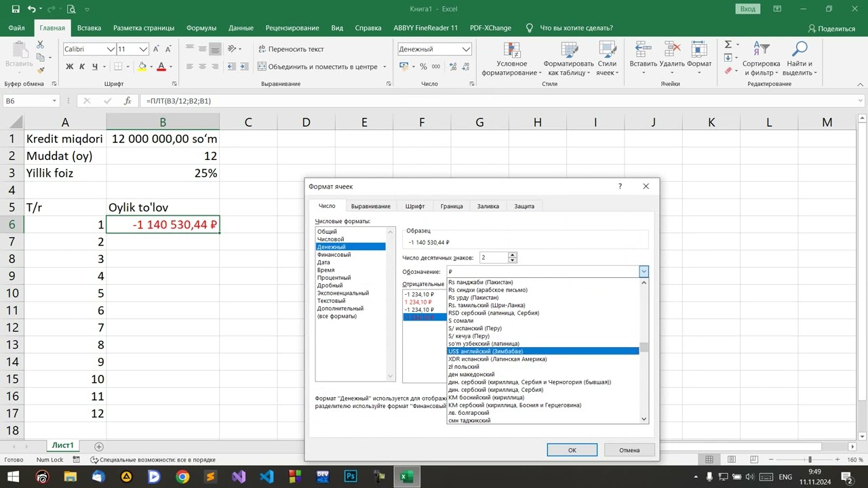Screen dimensions: 868x488
Task: Click the cell borders icon
Action: [x=118, y=66]
